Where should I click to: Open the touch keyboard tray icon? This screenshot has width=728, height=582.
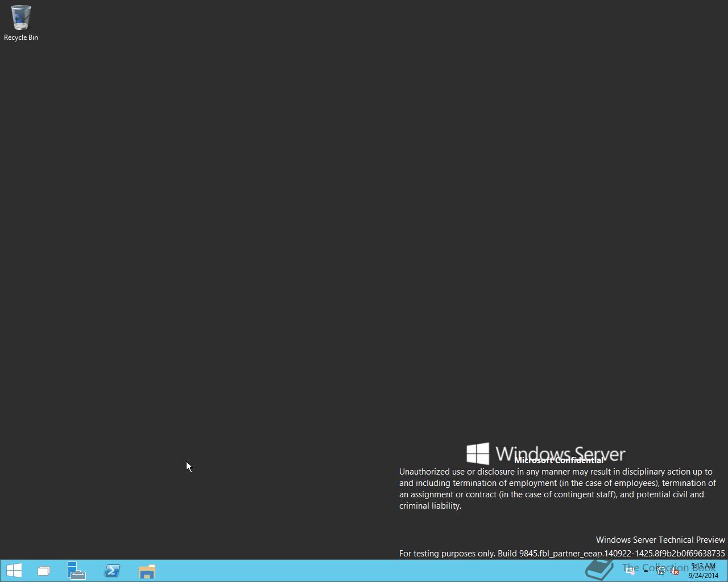[630, 571]
